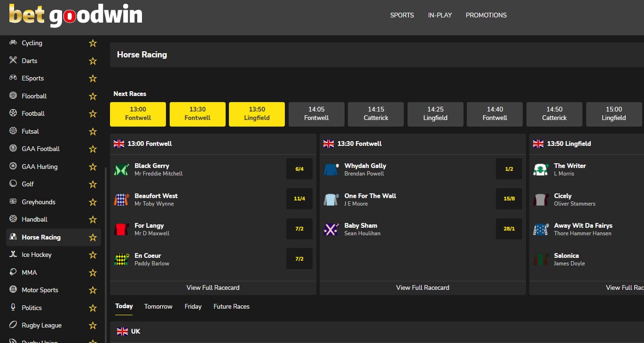
Task: Toggle the Greyhounds favourite star
Action: point(93,202)
